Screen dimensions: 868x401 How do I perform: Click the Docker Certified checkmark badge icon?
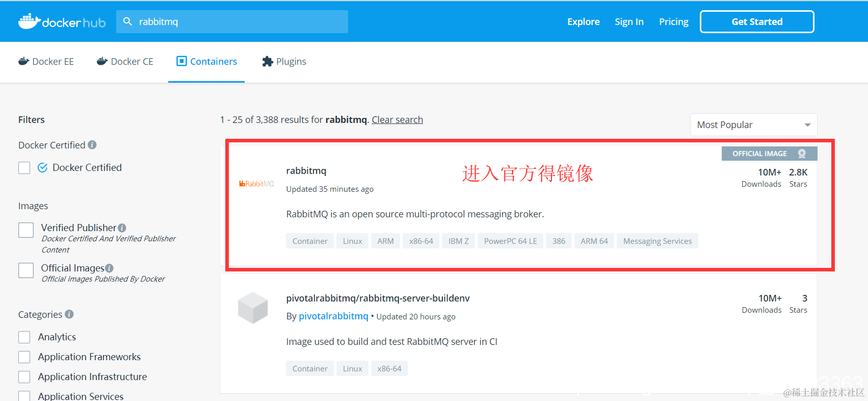(43, 167)
